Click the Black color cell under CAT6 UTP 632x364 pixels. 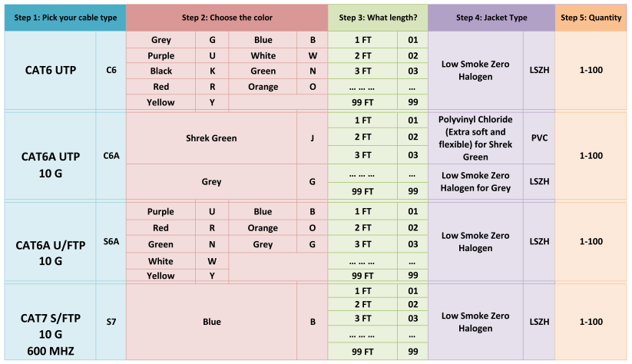coord(160,71)
